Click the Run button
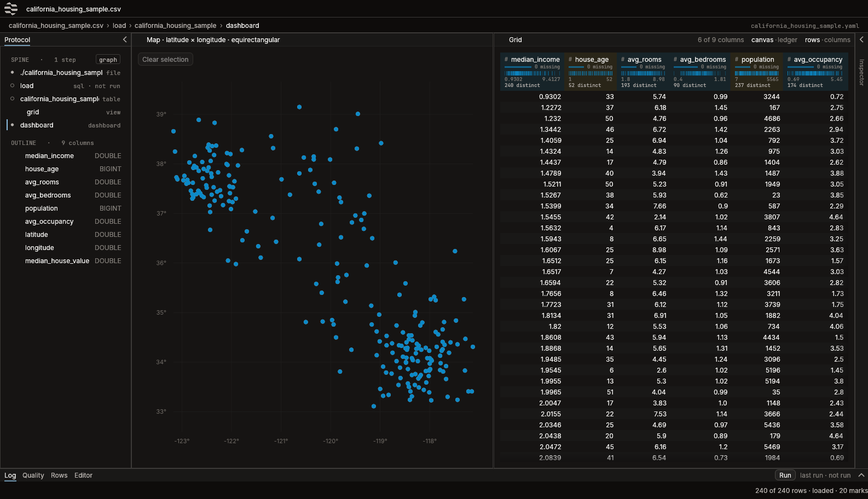The image size is (868, 499). [785, 475]
